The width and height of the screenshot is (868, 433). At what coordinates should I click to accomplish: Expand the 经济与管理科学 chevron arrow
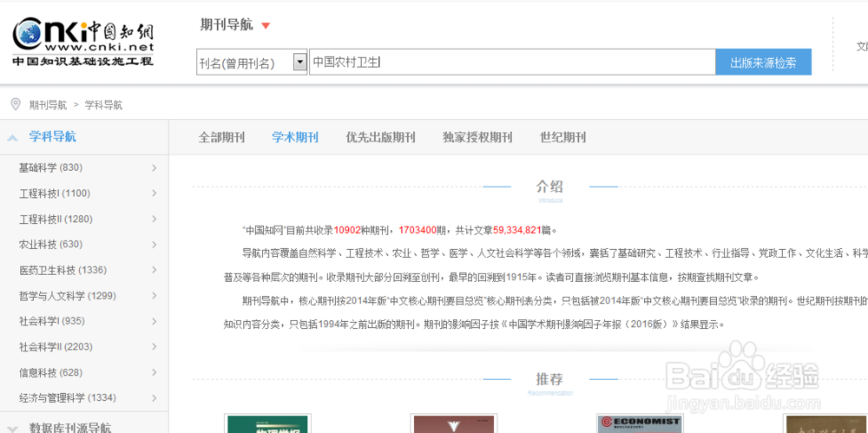coord(154,398)
